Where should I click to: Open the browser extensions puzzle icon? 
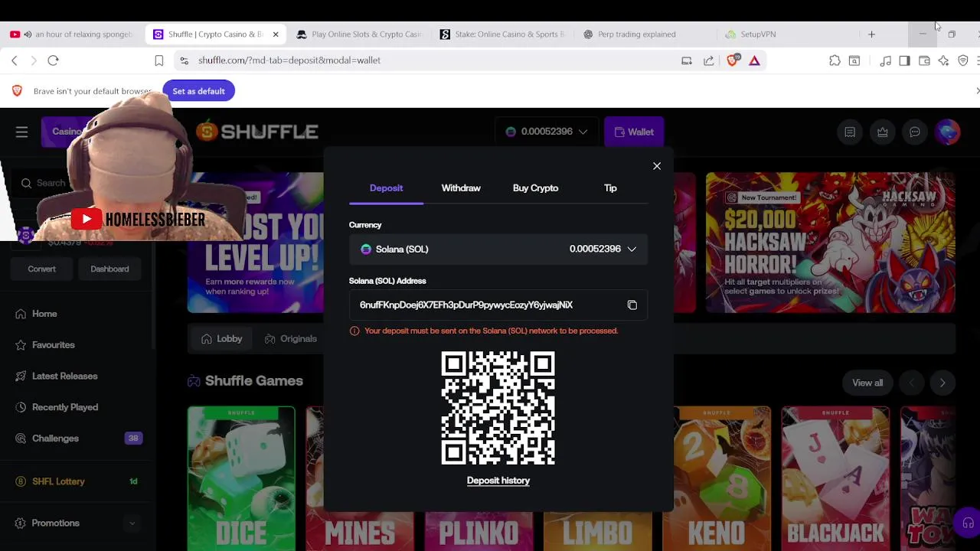point(835,60)
